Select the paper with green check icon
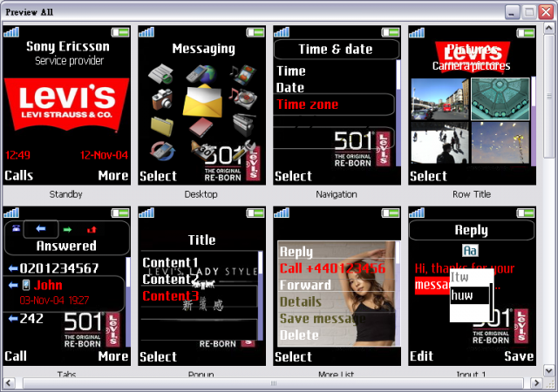The height and width of the screenshot is (392, 558). (160, 74)
